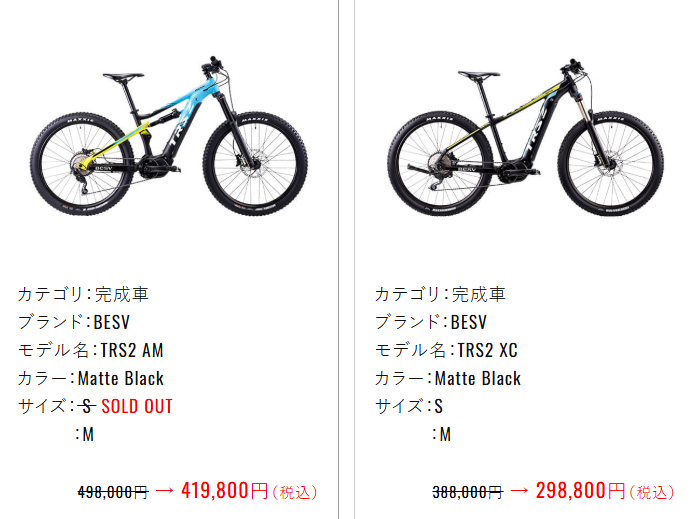Click the 税込 note beside 298,800円
The height and width of the screenshot is (519, 691).
pos(655,492)
